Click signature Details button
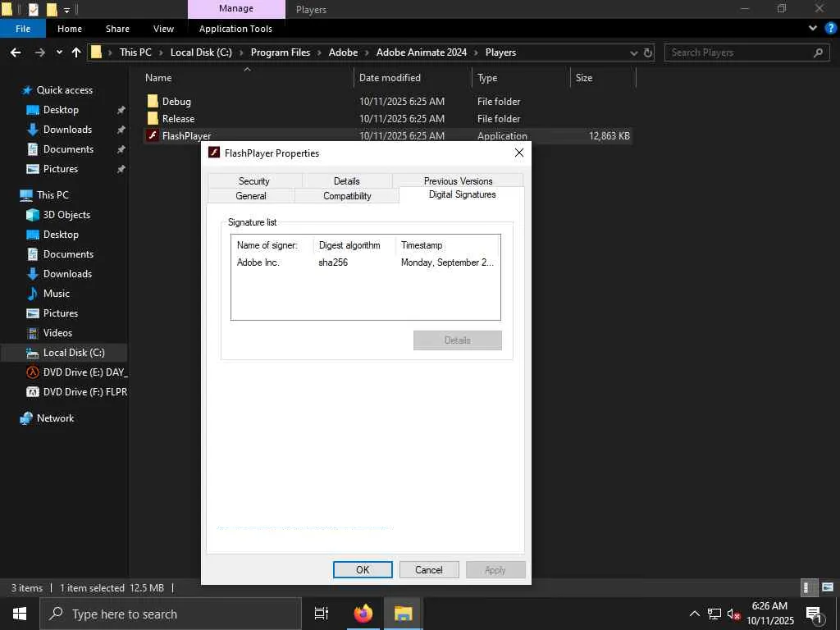Screen dimensions: 840x630 coord(458,340)
